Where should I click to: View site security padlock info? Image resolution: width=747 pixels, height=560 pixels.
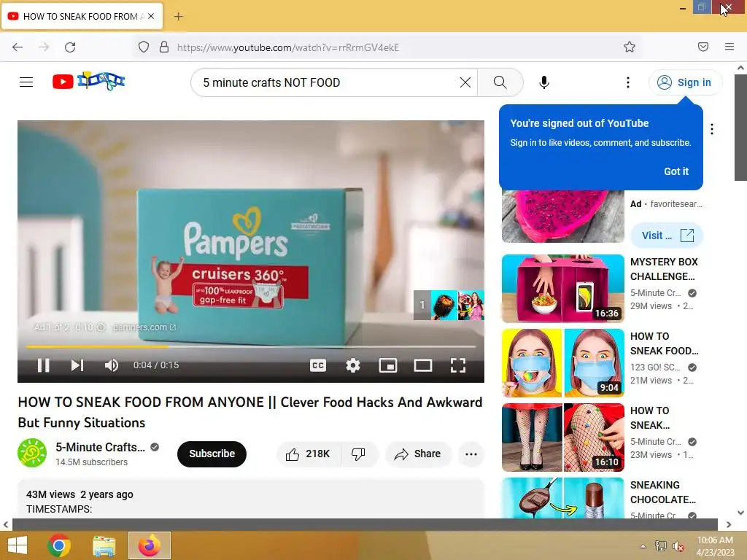[164, 47]
